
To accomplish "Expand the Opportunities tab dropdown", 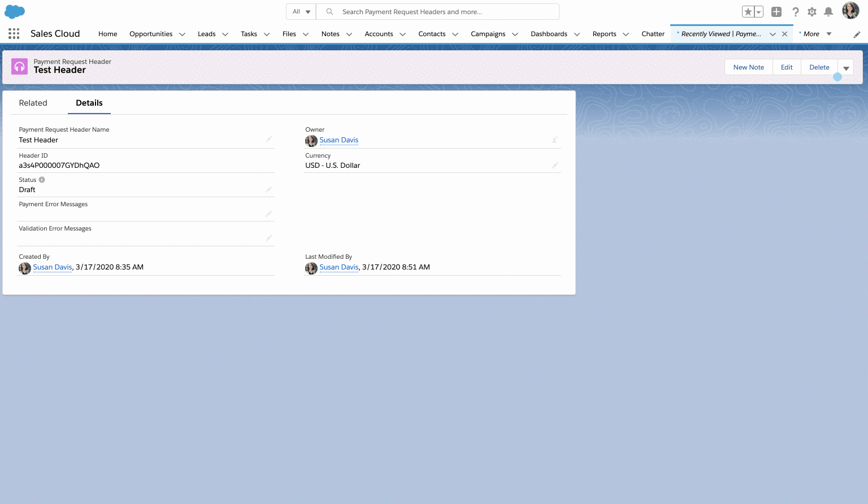I will (182, 34).
